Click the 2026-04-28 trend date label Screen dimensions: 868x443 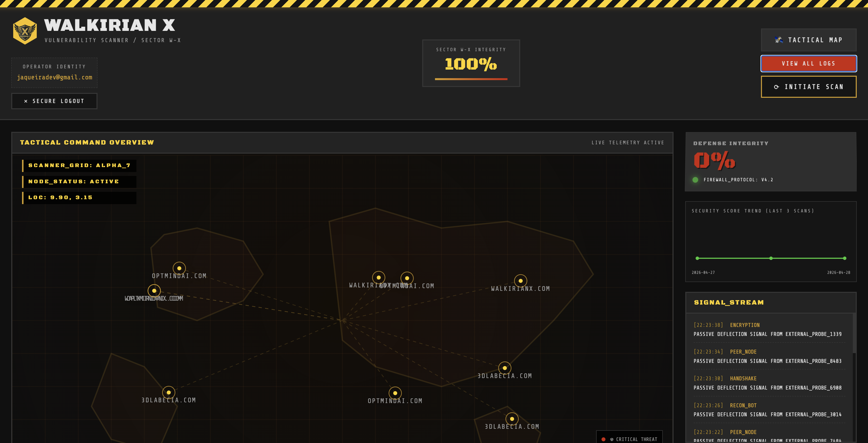tap(838, 272)
